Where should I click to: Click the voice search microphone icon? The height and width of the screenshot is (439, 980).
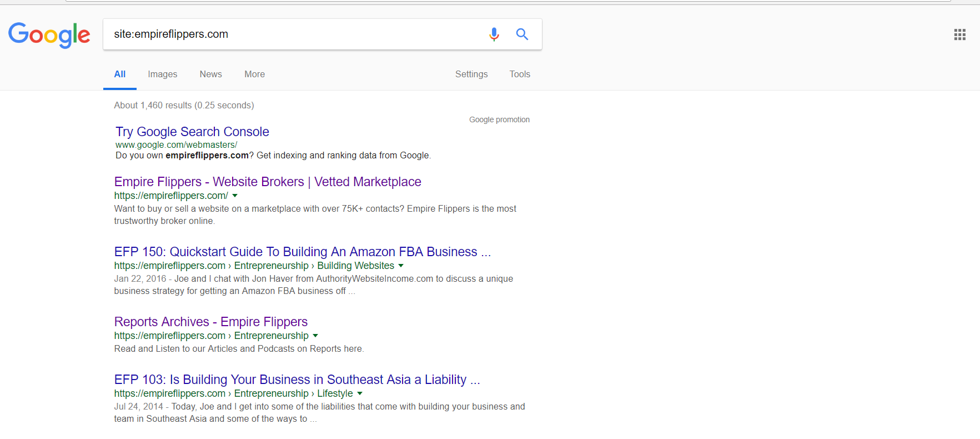[x=494, y=34]
